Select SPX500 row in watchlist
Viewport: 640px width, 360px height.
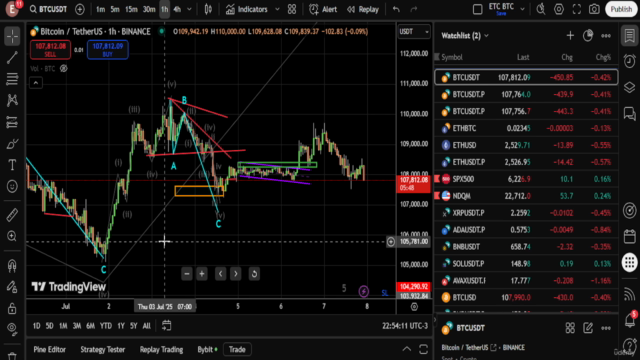[x=526, y=179]
